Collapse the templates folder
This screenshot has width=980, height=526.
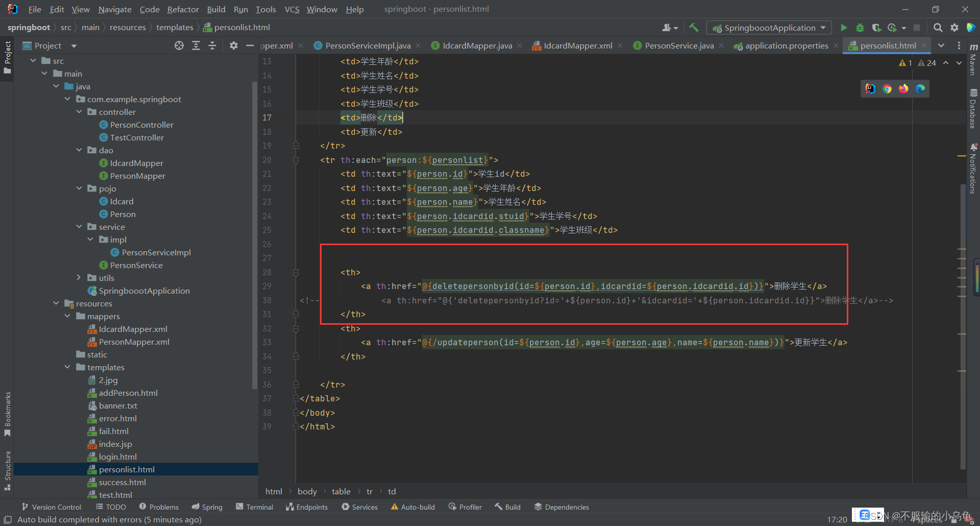[x=67, y=367]
